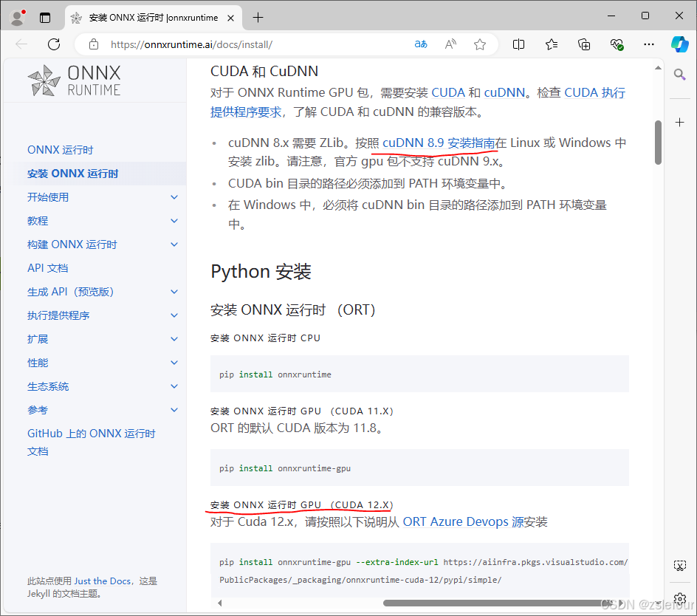Open 执行提供程序 nav item
The height and width of the screenshot is (616, 697).
pyautogui.click(x=58, y=315)
